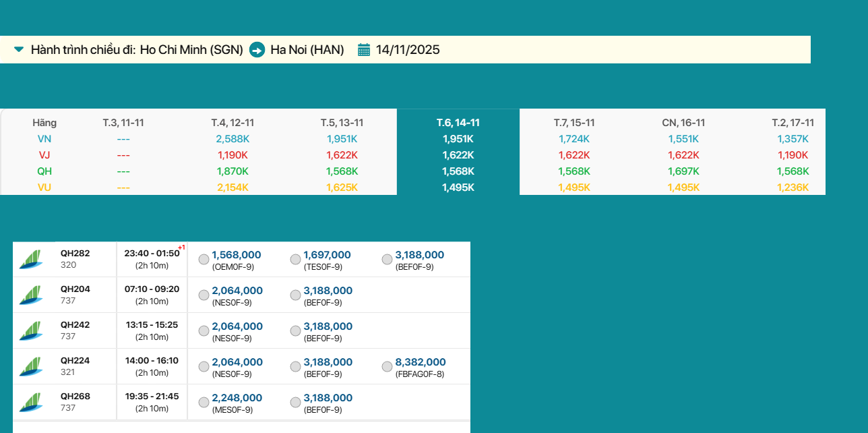
Task: Select the 3,188,000 BEF0F-9 fare for QH242
Action: coord(295,331)
